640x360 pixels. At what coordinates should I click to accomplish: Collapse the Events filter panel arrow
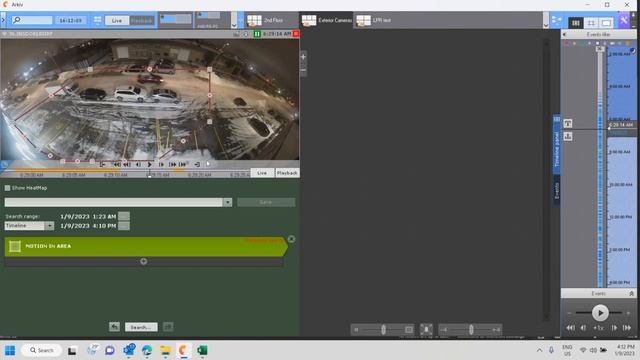564,35
